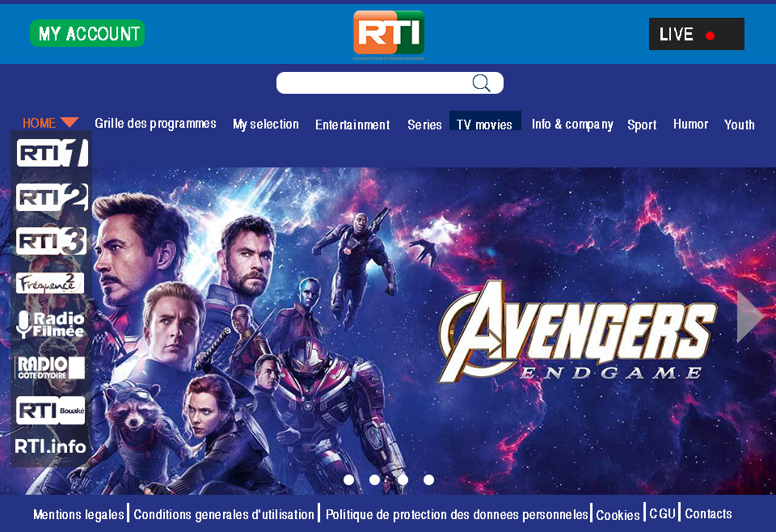Select the second carousel dot indicator
This screenshot has height=532, width=776.
pos(374,479)
